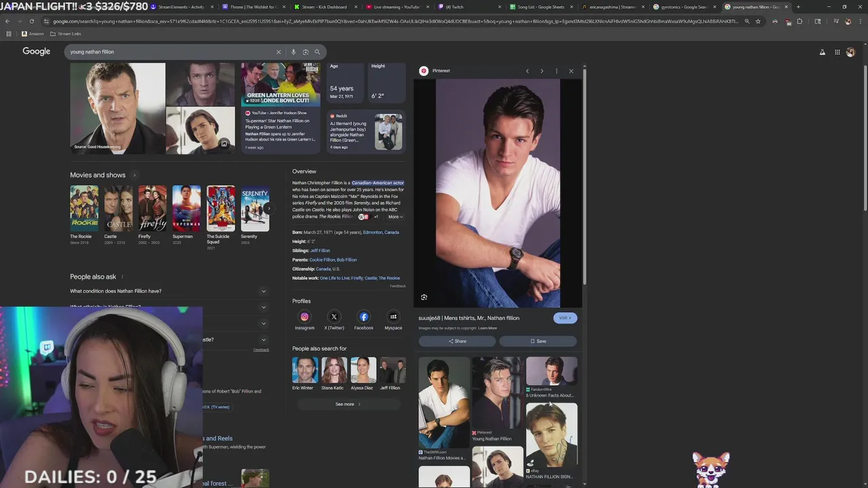Open the Stream Links bookmark folder

[66, 33]
